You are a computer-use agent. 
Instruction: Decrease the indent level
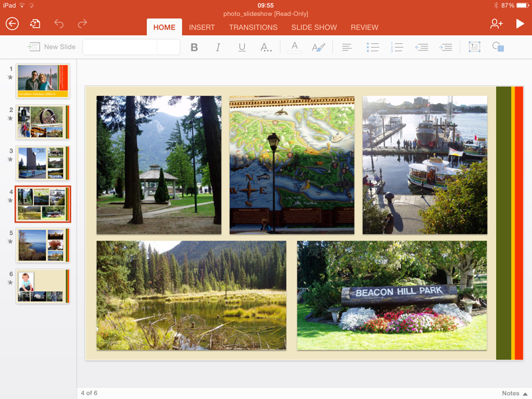tap(422, 47)
